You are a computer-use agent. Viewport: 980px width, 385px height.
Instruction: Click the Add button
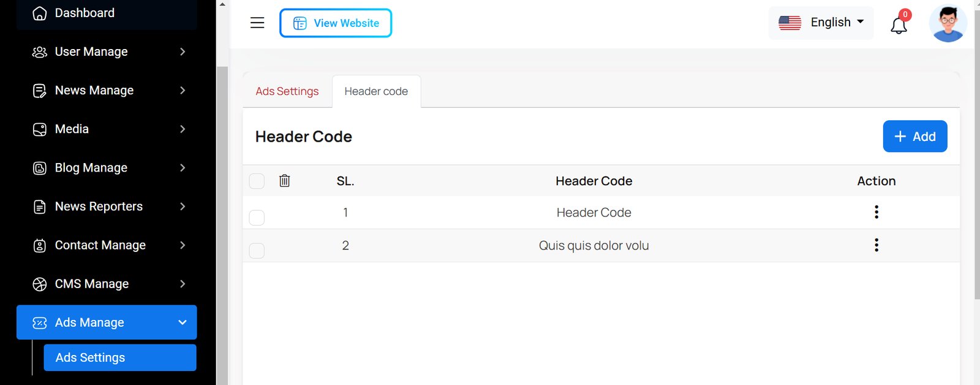(x=914, y=136)
